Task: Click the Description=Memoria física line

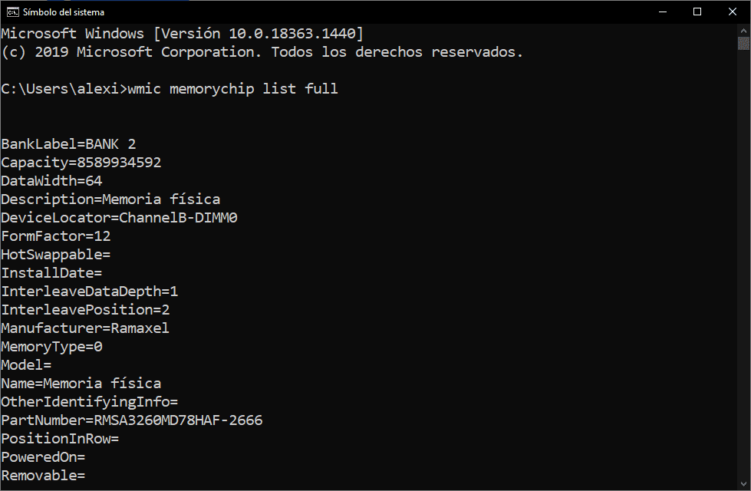Action: (x=110, y=199)
